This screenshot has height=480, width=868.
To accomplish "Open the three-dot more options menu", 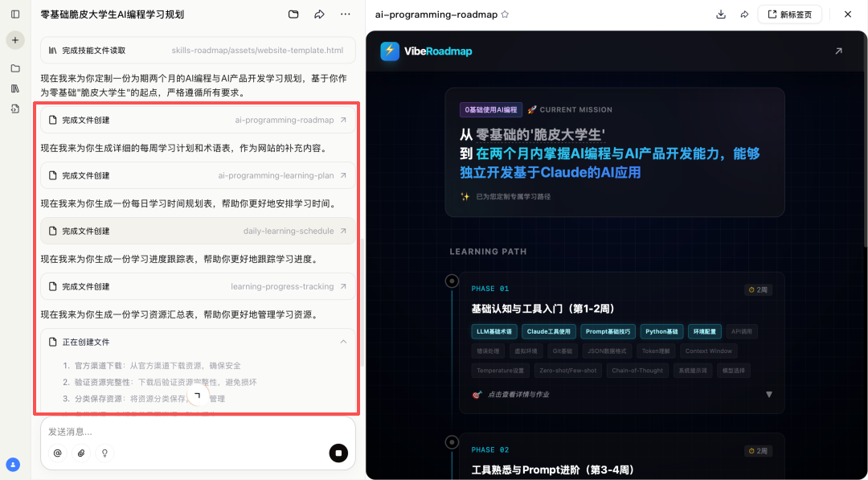I will (346, 14).
